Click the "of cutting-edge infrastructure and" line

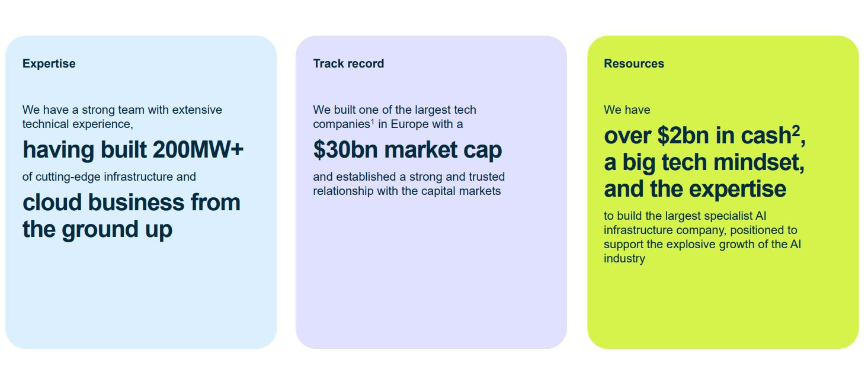tap(109, 177)
